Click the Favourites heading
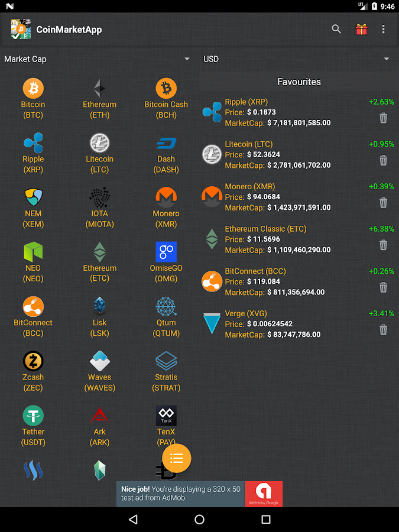399x532 pixels. click(299, 82)
